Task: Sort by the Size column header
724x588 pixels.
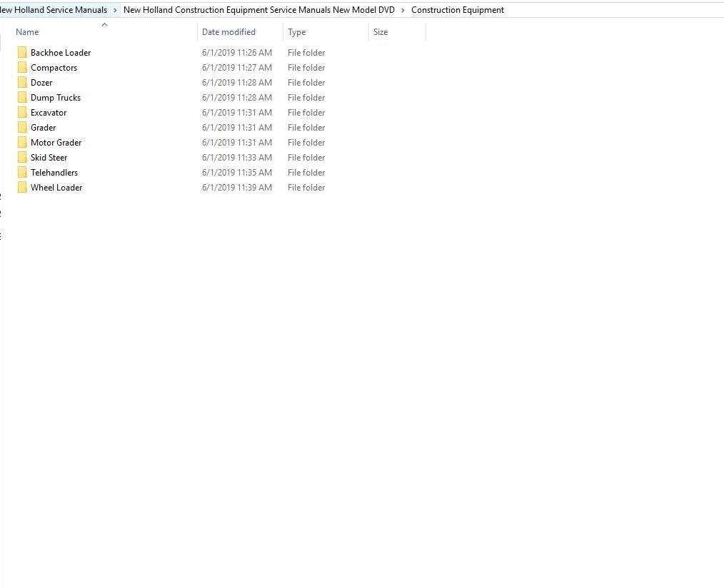Action: tap(381, 32)
